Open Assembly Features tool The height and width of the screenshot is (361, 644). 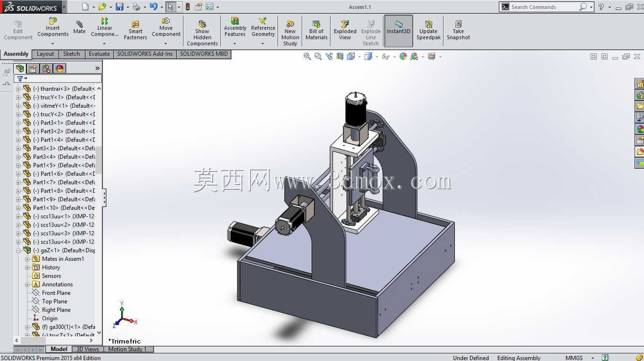(235, 27)
